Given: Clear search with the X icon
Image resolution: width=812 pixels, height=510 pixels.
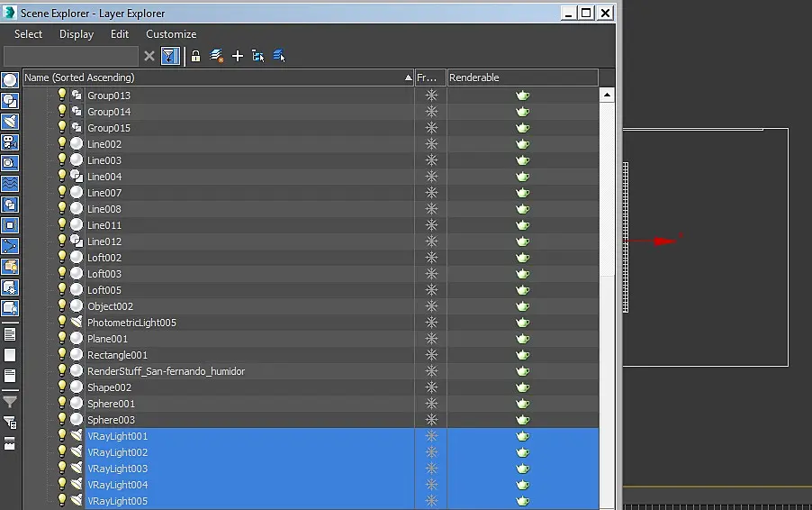Looking at the screenshot, I should [149, 56].
